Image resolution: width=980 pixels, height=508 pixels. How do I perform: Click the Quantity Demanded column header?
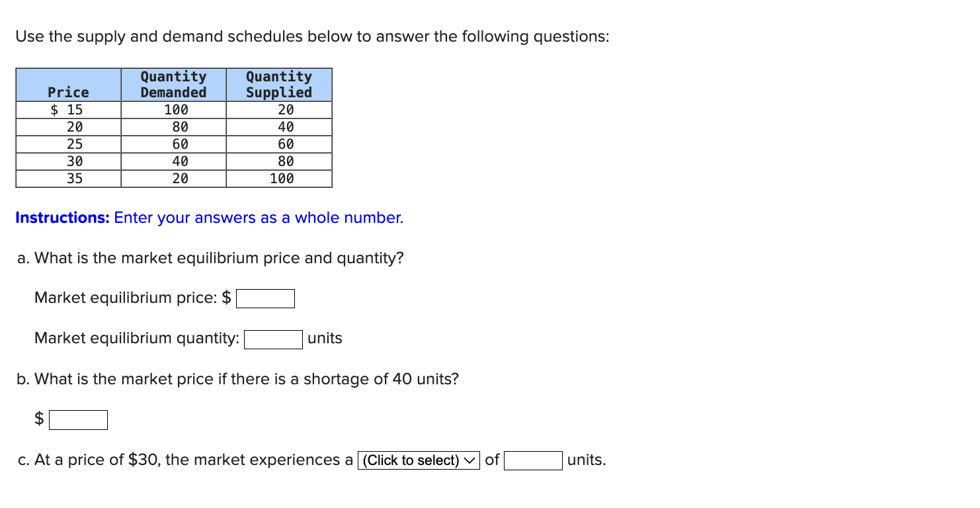(x=173, y=84)
